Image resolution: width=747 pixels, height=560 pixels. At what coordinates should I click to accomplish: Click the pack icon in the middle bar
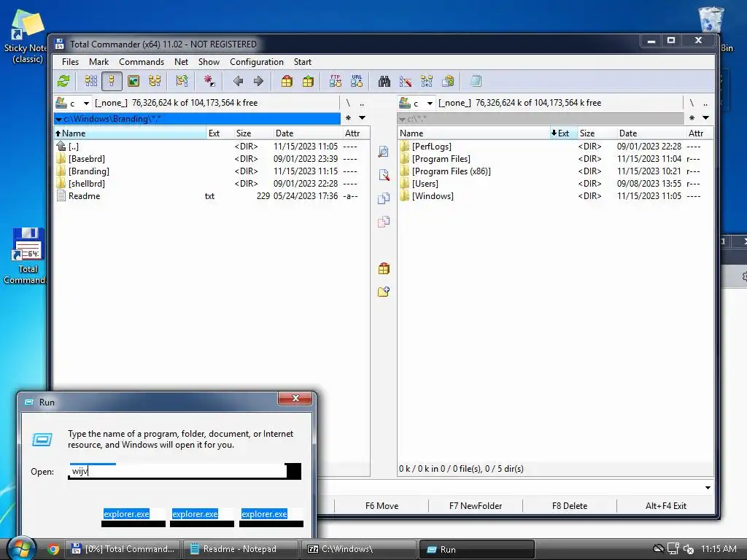tap(384, 268)
